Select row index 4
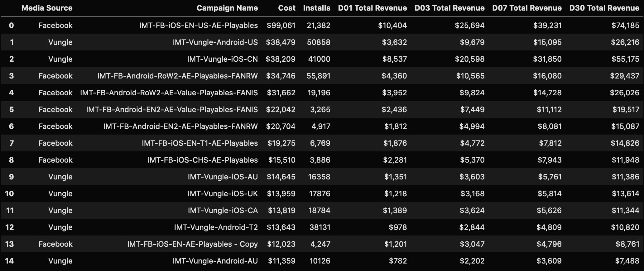Image resolution: width=644 pixels, height=271 pixels. [12, 93]
